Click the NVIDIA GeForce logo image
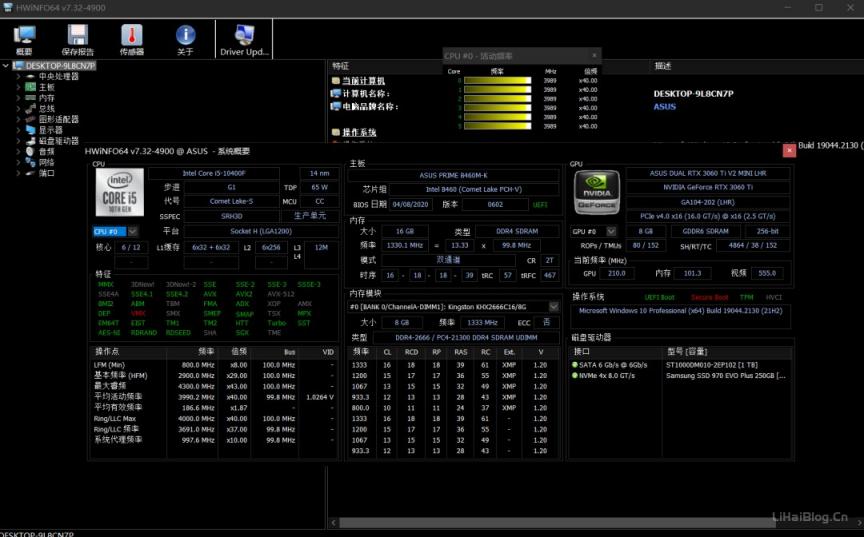The image size is (864, 537). coord(597,192)
